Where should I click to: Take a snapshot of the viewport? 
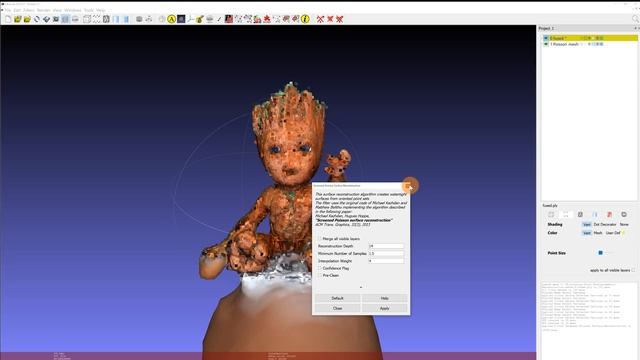(x=56, y=19)
